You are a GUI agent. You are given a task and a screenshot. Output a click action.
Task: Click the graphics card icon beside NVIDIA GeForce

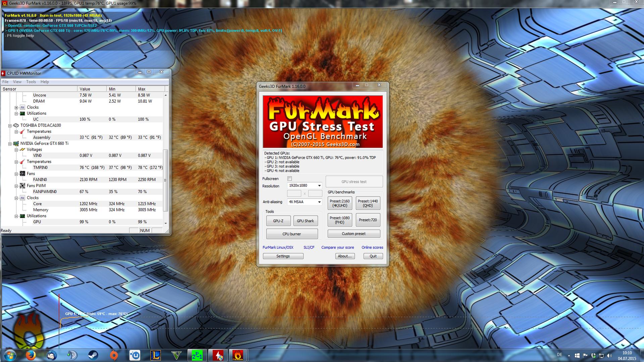coord(16,143)
